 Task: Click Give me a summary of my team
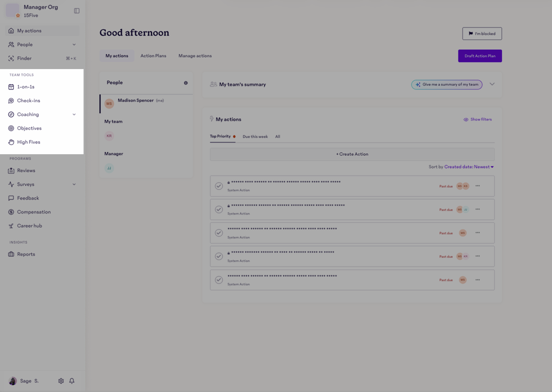pyautogui.click(x=446, y=84)
